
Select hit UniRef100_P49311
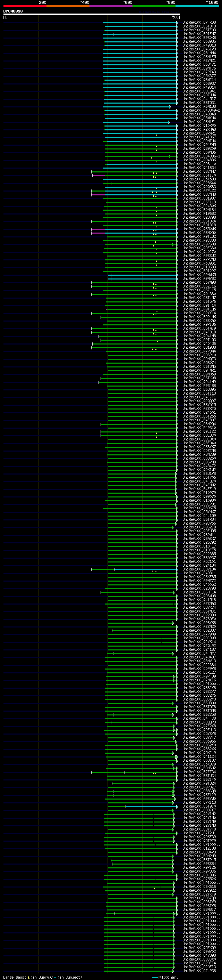pyautogui.click(x=199, y=573)
